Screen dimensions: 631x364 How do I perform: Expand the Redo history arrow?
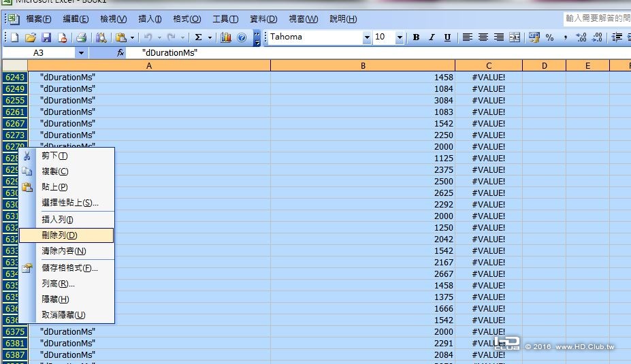point(182,37)
